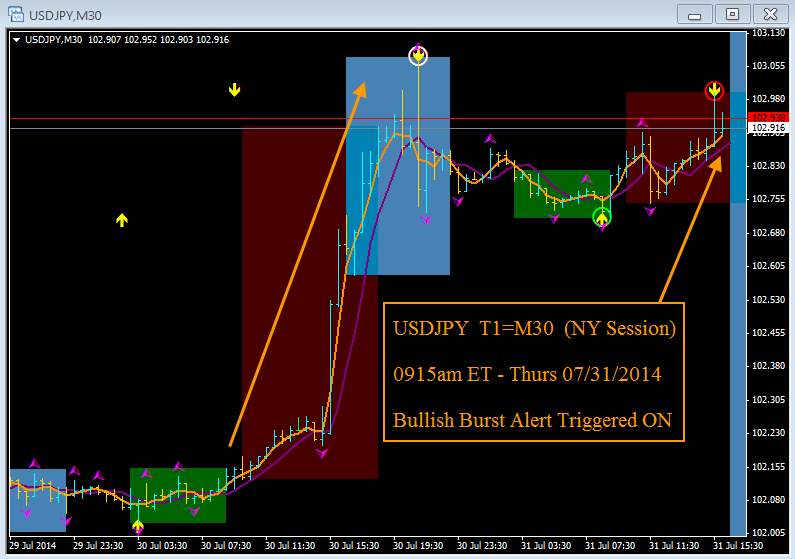Click the 102.530 price axis label

[768, 300]
